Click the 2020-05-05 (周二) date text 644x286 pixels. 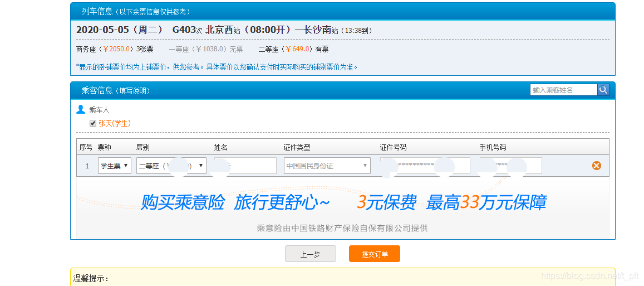tap(119, 30)
